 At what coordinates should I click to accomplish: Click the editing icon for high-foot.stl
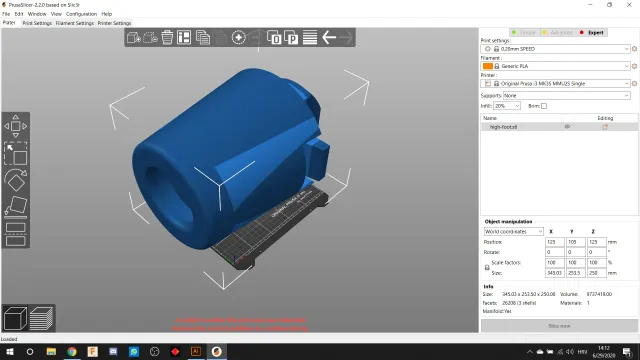pos(605,127)
